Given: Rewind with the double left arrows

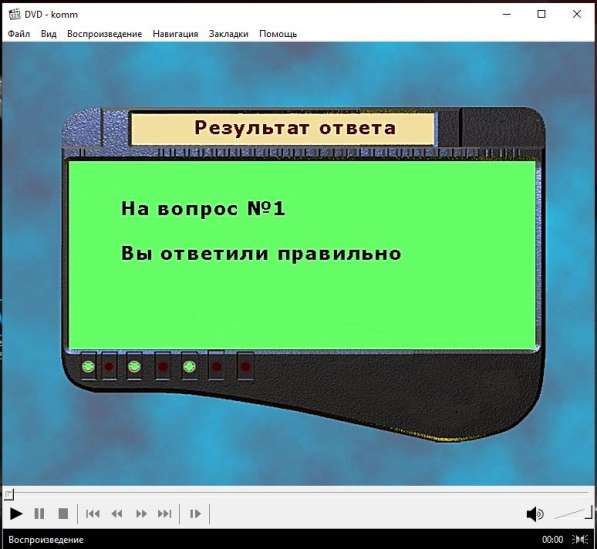Looking at the screenshot, I should (x=117, y=514).
